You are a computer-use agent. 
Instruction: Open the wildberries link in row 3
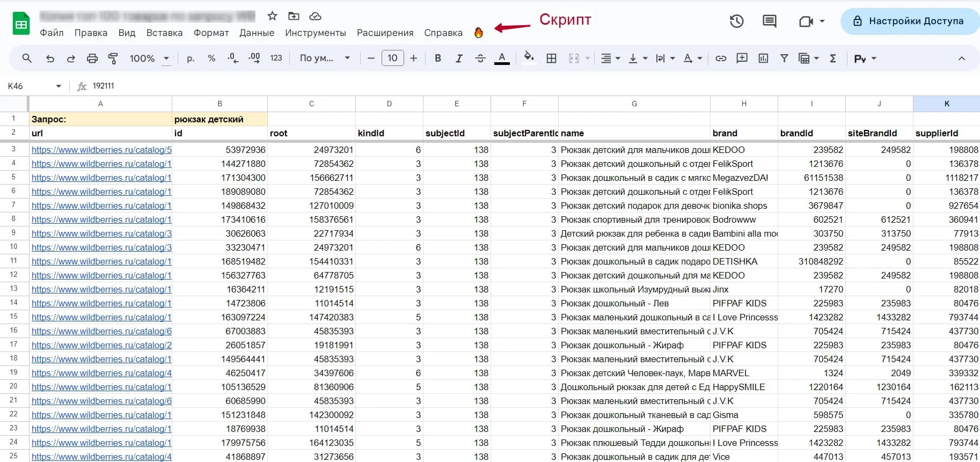(x=101, y=150)
